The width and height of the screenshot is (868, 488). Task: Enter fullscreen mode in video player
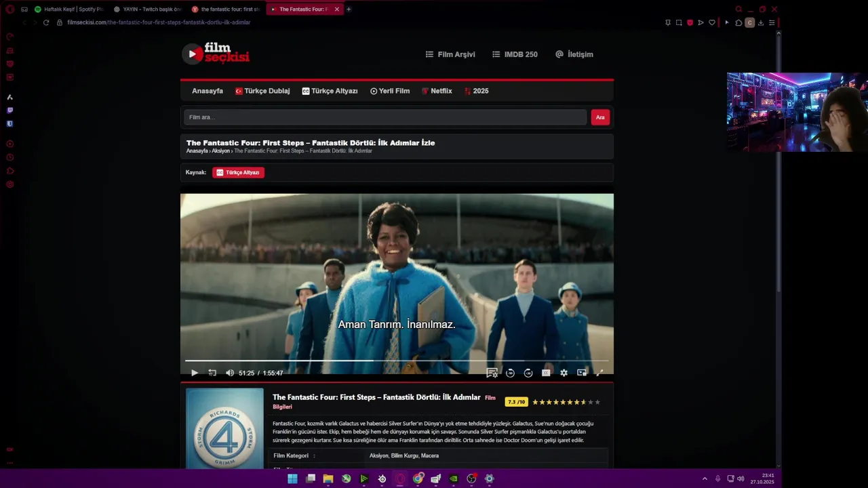pos(599,373)
